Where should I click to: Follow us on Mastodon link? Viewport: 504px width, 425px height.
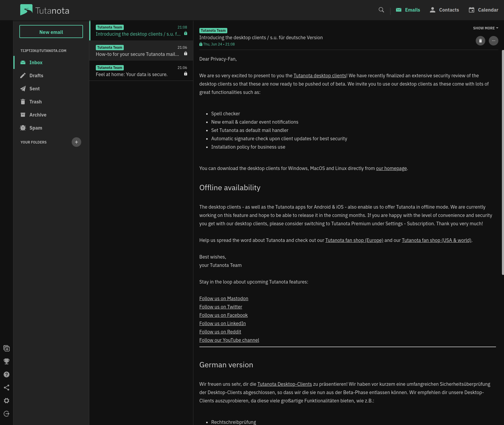click(x=224, y=298)
